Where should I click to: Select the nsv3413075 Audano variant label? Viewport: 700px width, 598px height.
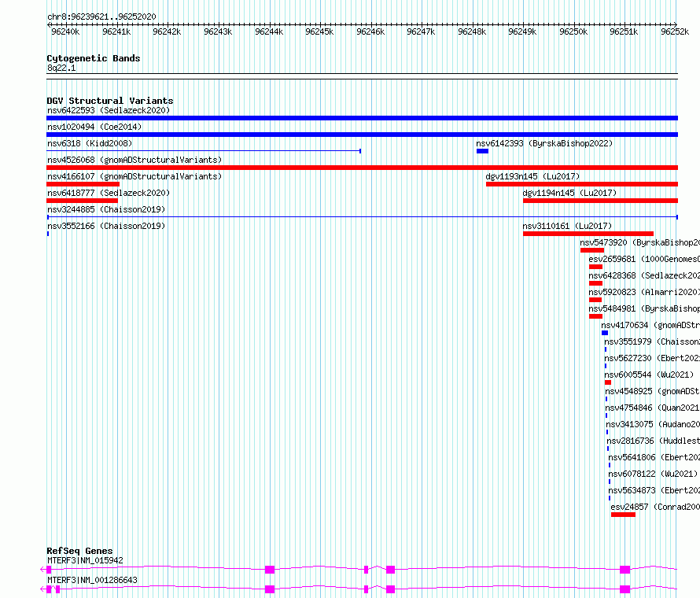point(653,424)
